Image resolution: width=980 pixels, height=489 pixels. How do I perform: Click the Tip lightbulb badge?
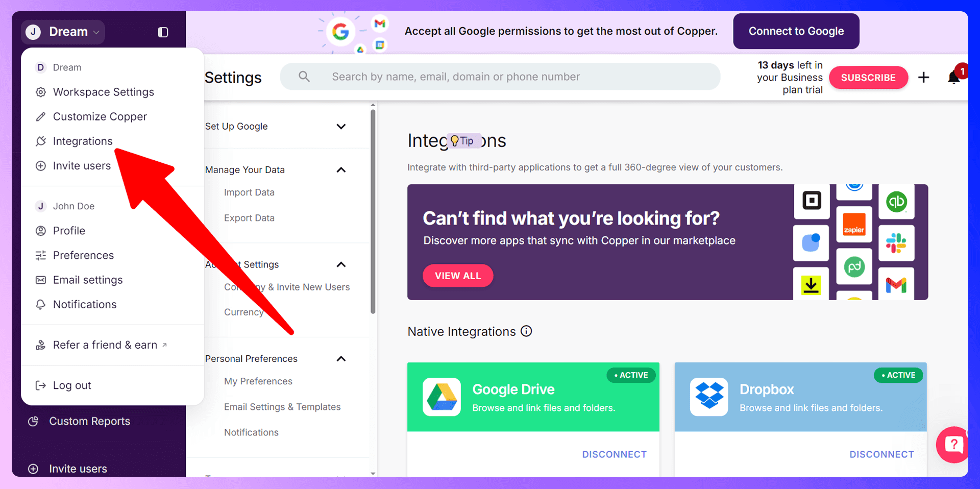463,141
